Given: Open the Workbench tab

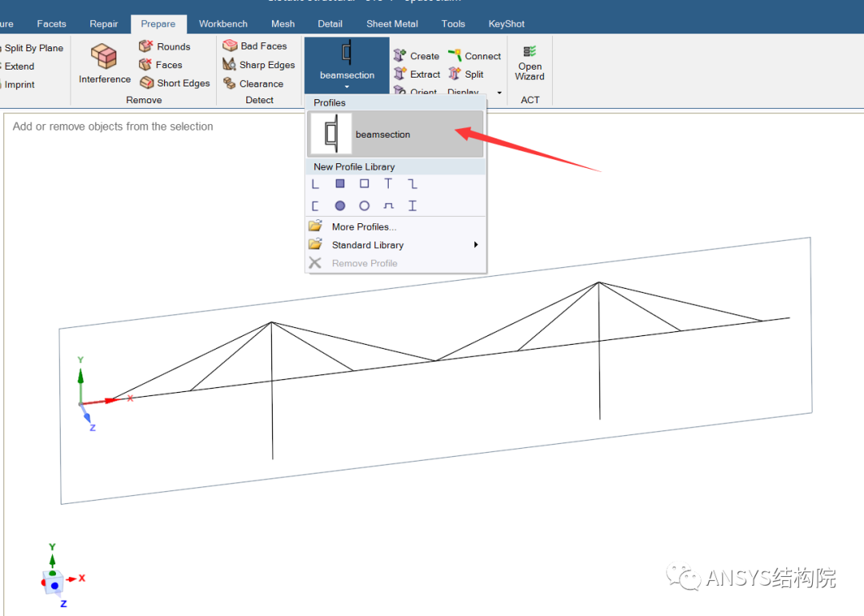Looking at the screenshot, I should [x=223, y=24].
